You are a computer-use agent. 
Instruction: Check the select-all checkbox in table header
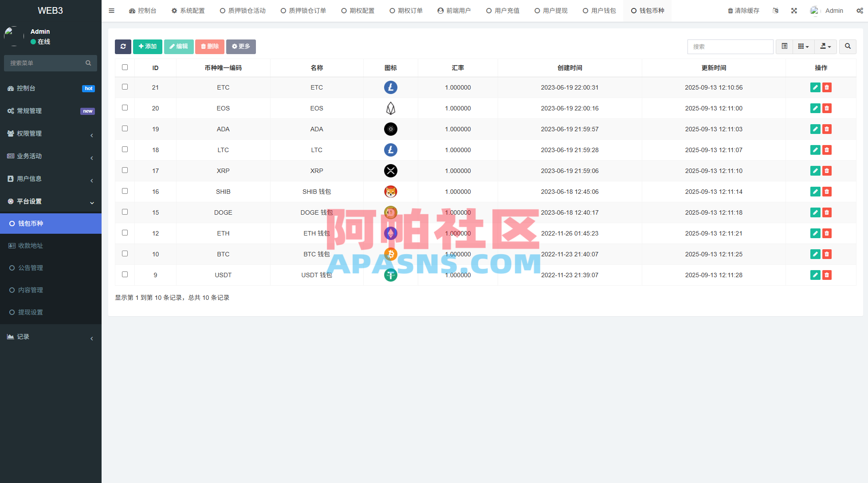(125, 67)
